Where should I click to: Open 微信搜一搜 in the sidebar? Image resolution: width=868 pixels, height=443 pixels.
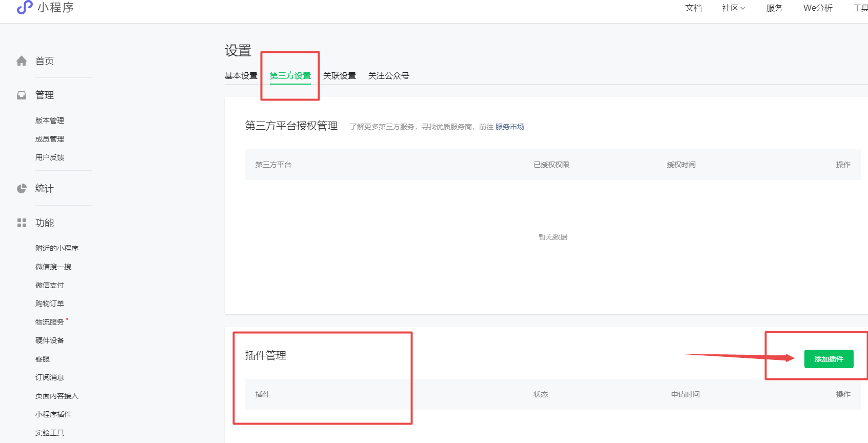53,267
